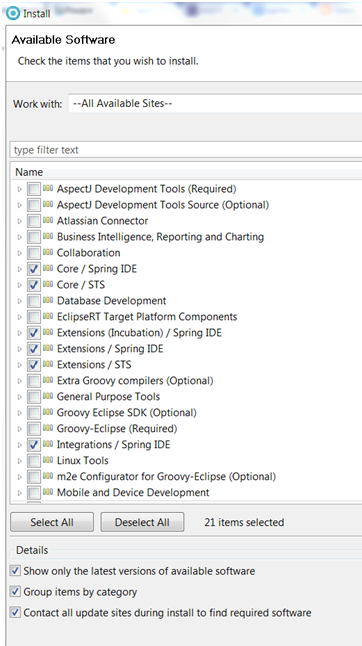
Task: Check AspectJ Development Tools (Required) checkbox
Action: [34, 189]
